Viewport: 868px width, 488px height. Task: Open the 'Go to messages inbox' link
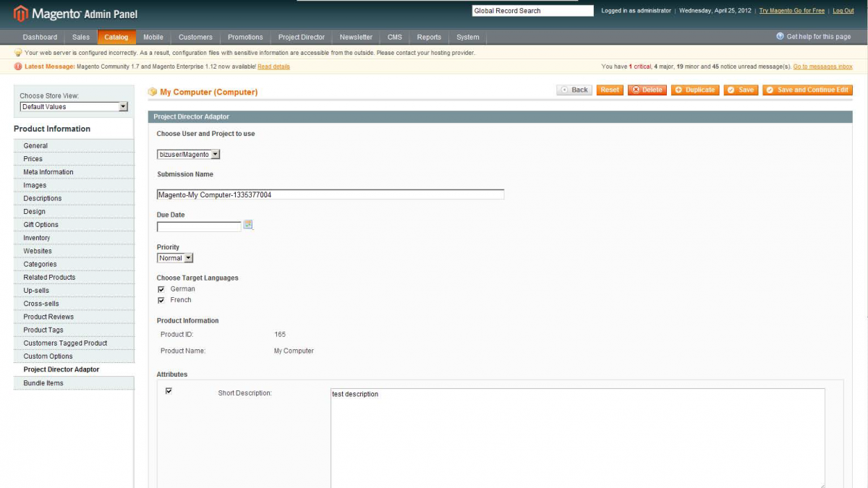(823, 67)
